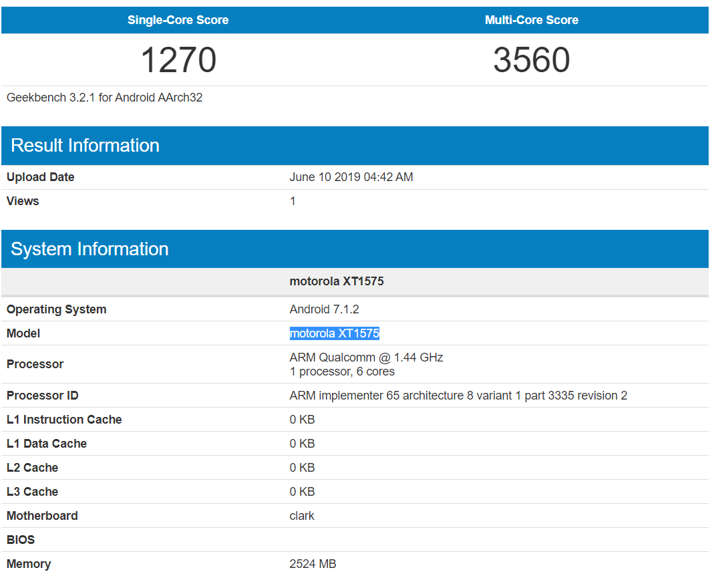Click the L1 Data Cache 0 KB value
This screenshot has height=588, width=712.
pos(302,444)
